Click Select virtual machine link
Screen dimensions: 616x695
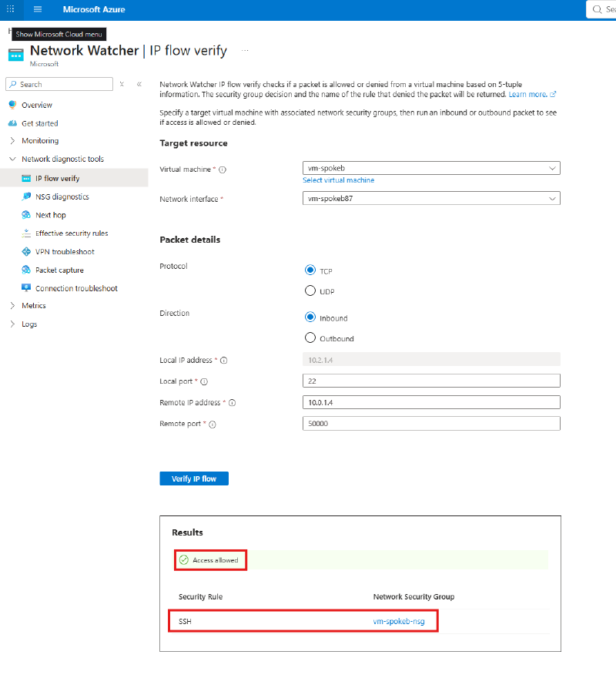[338, 180]
